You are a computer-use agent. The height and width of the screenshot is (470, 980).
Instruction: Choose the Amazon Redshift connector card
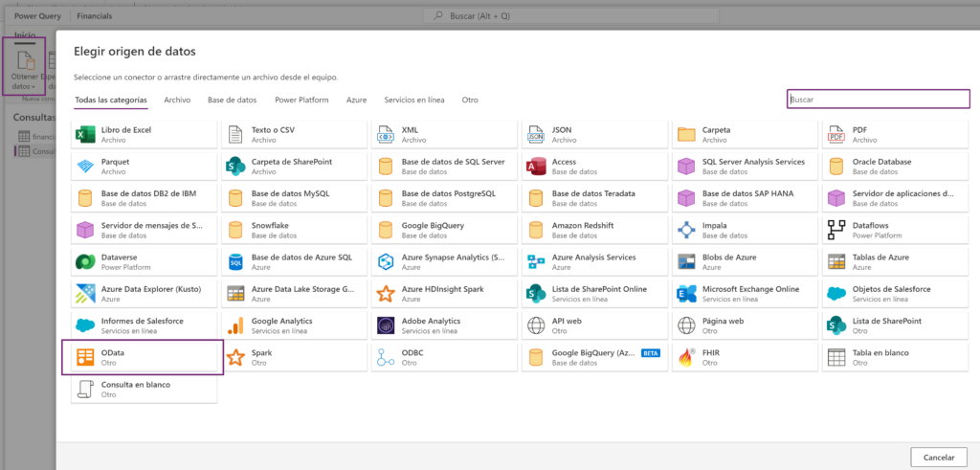(x=595, y=230)
